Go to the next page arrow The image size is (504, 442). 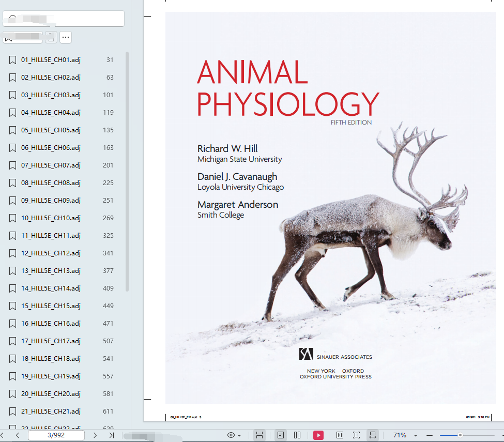[95, 435]
